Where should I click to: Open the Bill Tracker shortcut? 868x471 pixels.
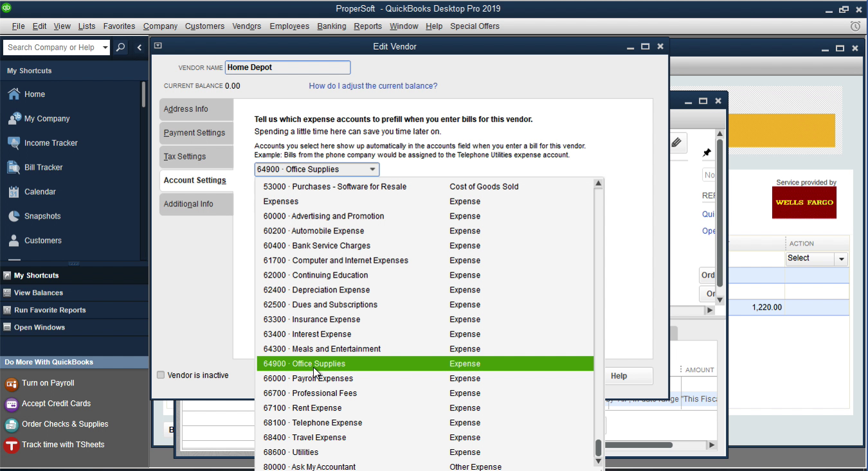(x=35, y=167)
